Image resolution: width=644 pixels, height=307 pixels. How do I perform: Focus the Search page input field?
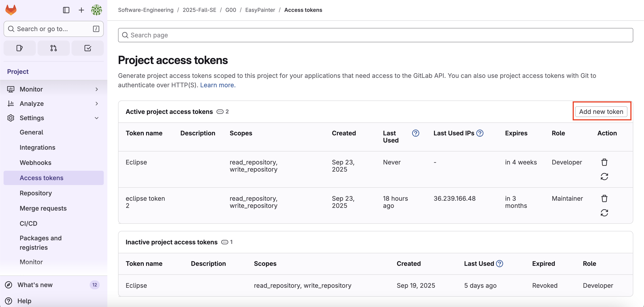(375, 35)
